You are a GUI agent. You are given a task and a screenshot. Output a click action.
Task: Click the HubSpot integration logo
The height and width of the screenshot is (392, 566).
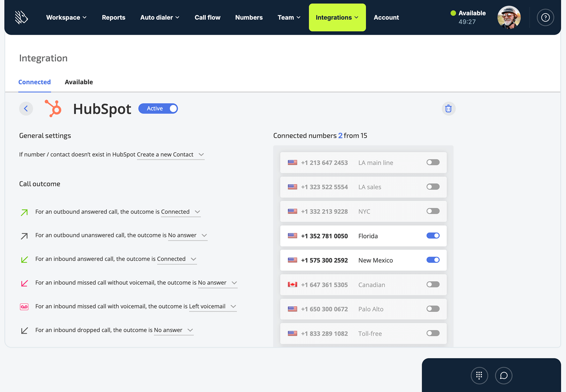click(x=53, y=108)
